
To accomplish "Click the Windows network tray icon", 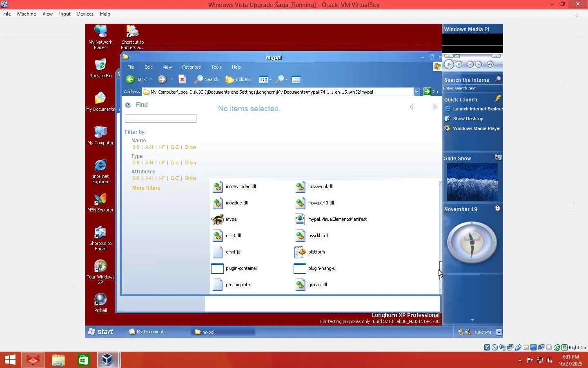I will (x=540, y=360).
